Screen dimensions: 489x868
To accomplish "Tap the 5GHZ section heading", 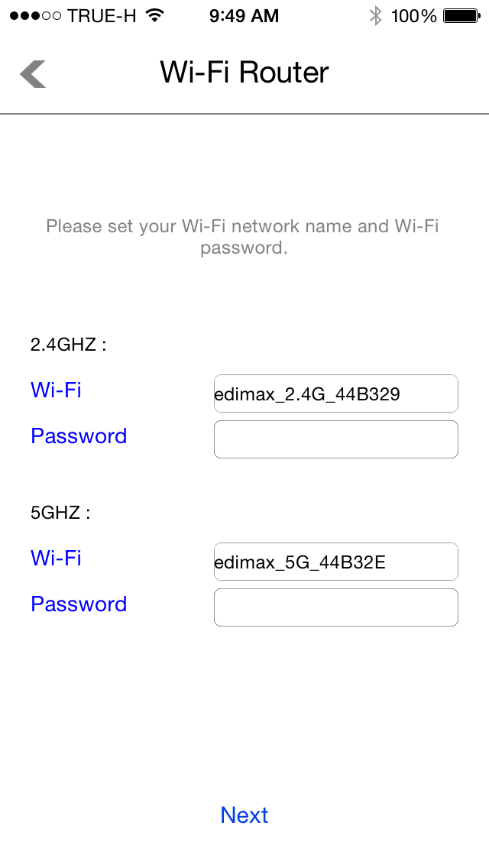I will [60, 513].
